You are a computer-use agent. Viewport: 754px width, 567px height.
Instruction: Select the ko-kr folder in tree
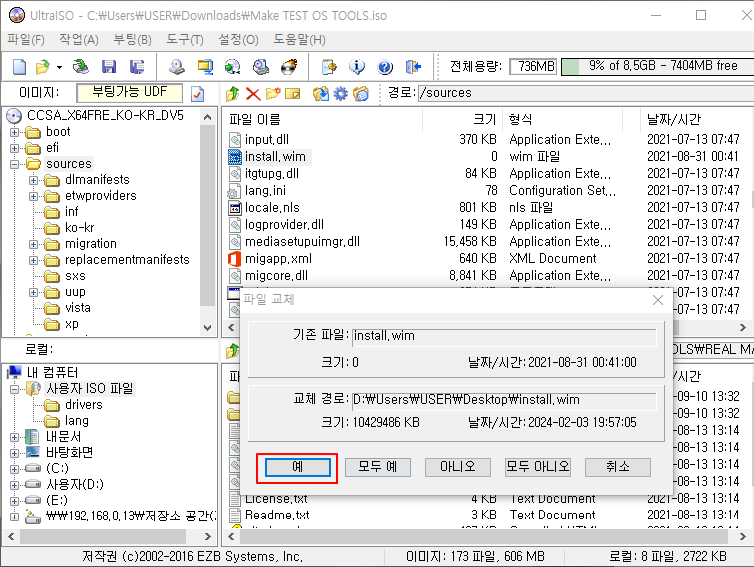click(79, 228)
